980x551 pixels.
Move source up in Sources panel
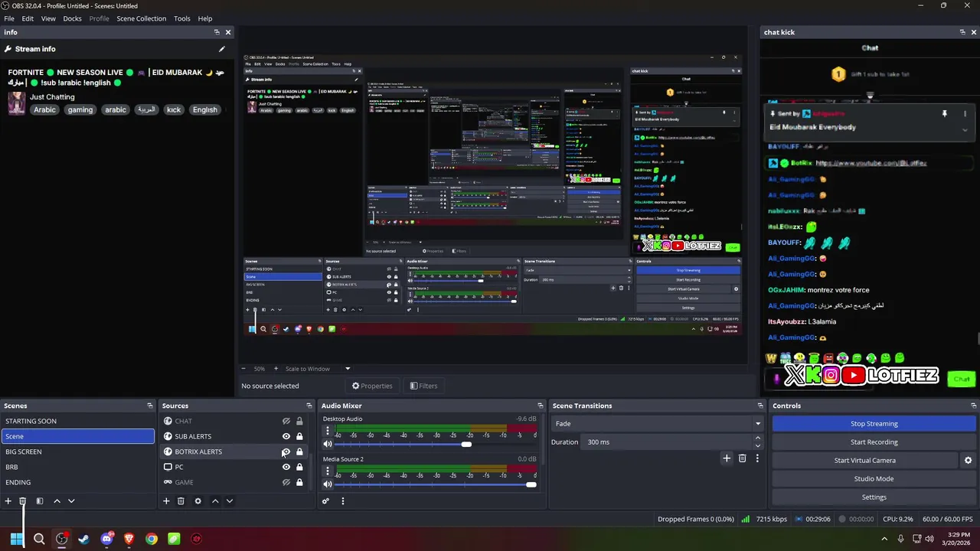215,501
